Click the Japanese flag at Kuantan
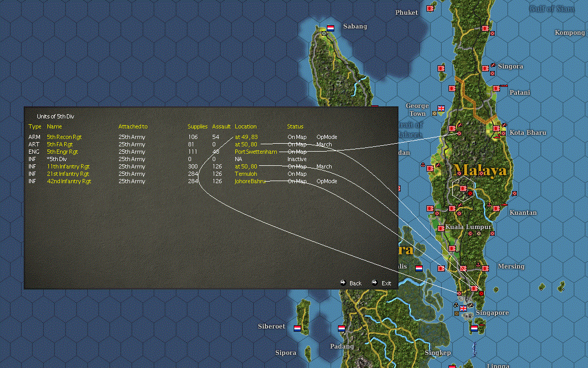588x368 pixels. tap(496, 208)
